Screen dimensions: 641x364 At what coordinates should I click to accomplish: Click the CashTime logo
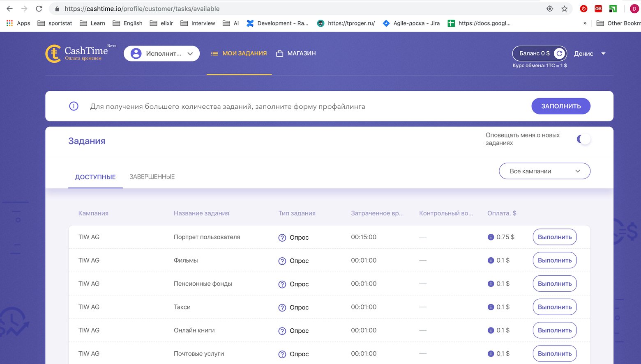pyautogui.click(x=81, y=53)
